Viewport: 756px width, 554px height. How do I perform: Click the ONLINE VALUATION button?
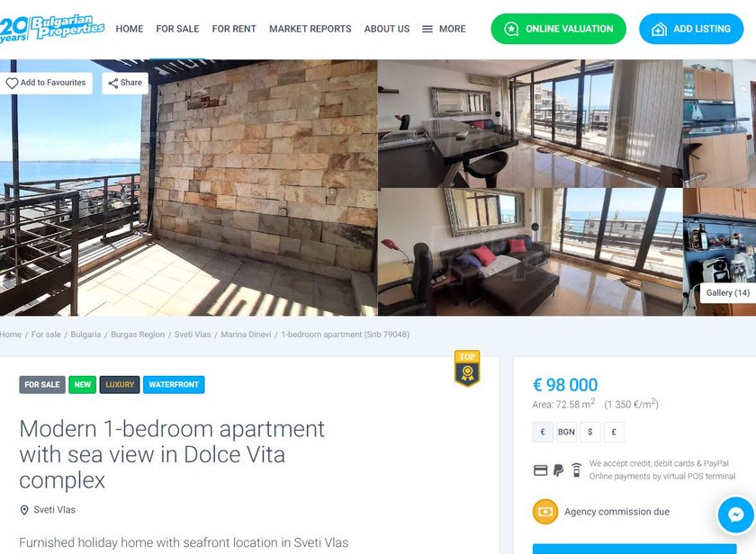point(558,29)
